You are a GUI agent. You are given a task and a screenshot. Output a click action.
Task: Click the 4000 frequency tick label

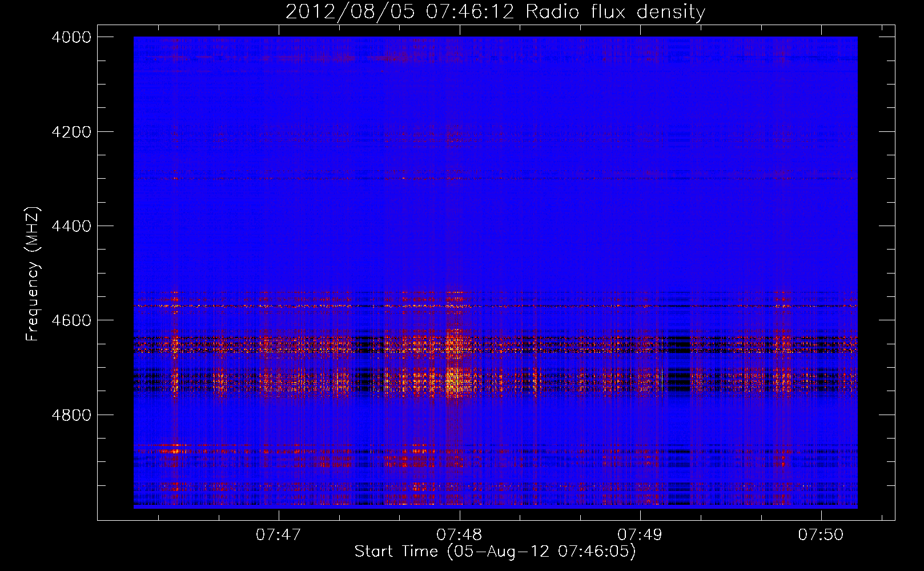(71, 37)
